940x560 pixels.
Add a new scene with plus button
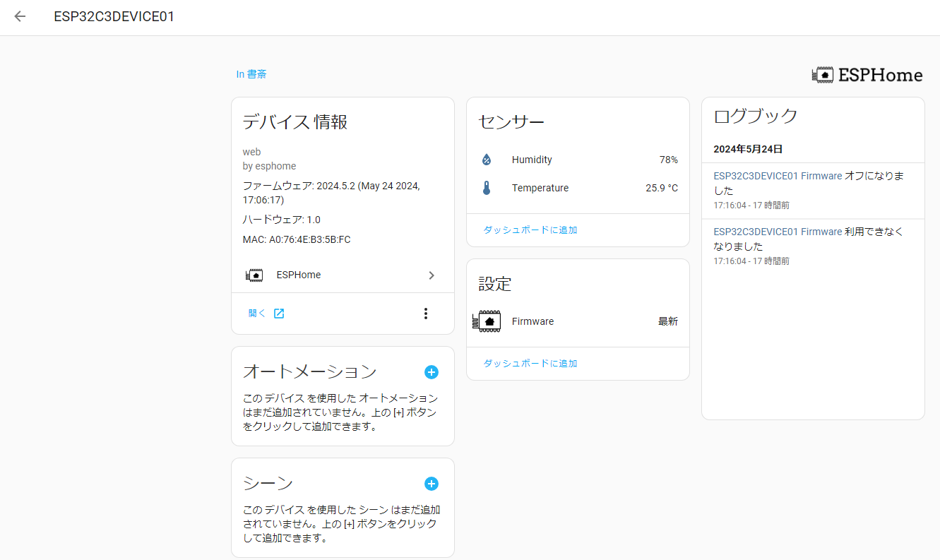click(x=432, y=484)
